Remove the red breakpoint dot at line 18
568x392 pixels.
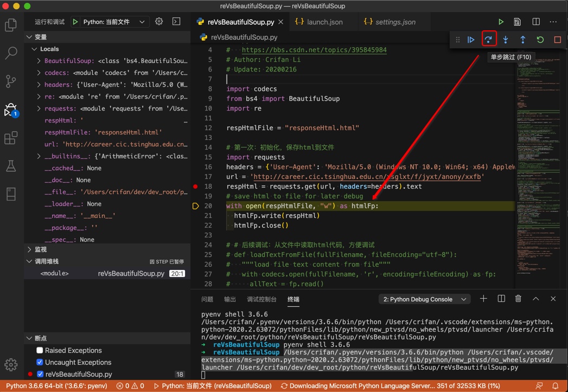[x=196, y=187]
